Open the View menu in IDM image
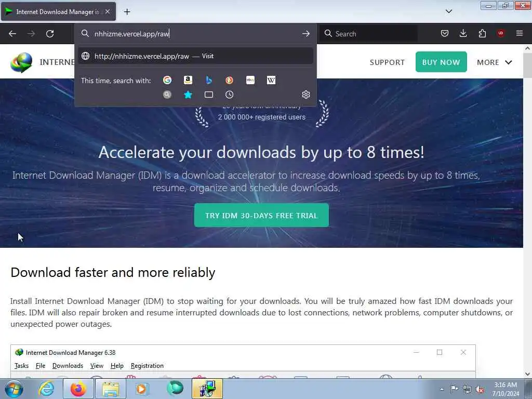The width and height of the screenshot is (532, 399). pos(97,366)
